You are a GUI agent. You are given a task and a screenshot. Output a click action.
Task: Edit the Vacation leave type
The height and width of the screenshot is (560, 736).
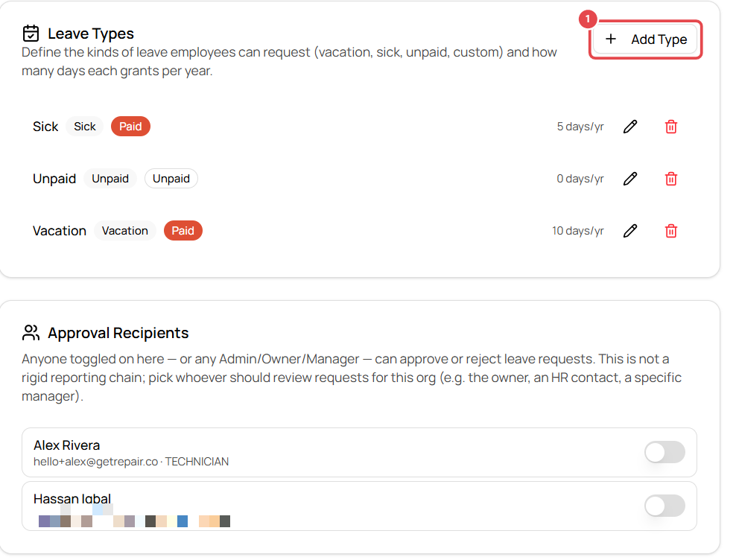[630, 231]
